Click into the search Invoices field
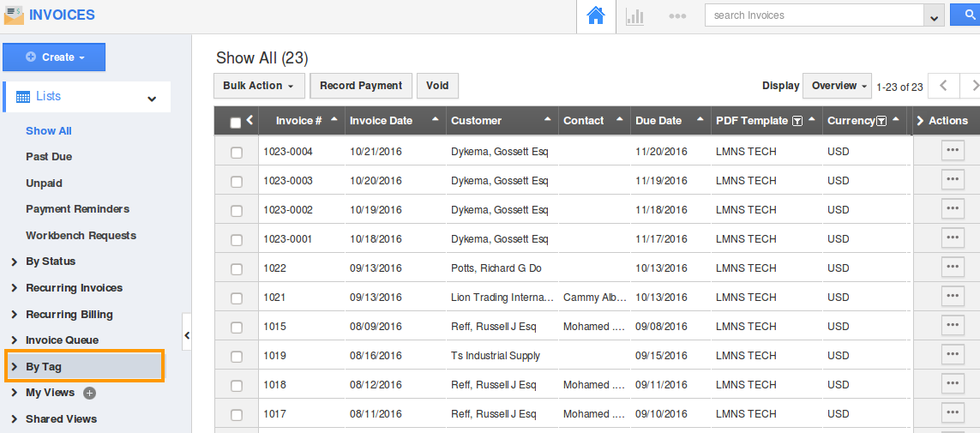This screenshot has height=433, width=980. (816, 15)
